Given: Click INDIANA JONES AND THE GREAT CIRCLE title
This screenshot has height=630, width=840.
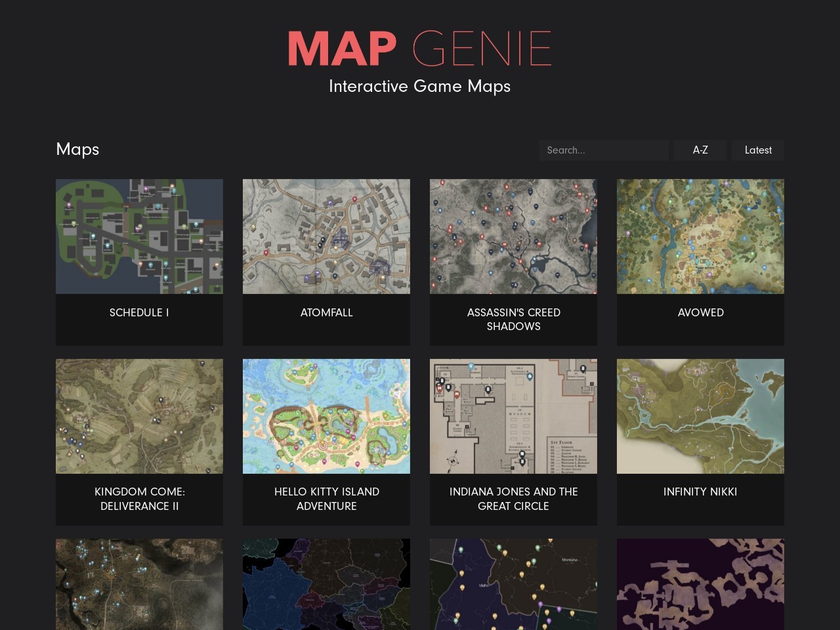Looking at the screenshot, I should pyautogui.click(x=513, y=499).
